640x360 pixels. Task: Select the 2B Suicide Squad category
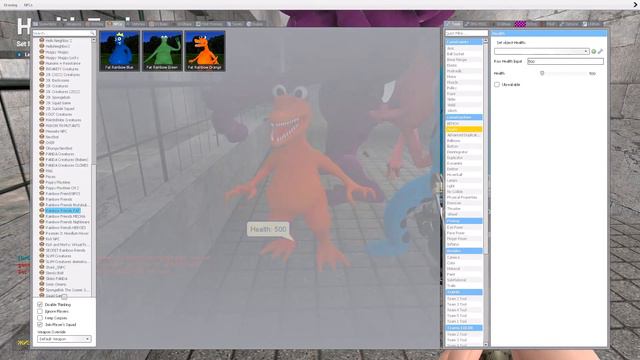pyautogui.click(x=60, y=109)
